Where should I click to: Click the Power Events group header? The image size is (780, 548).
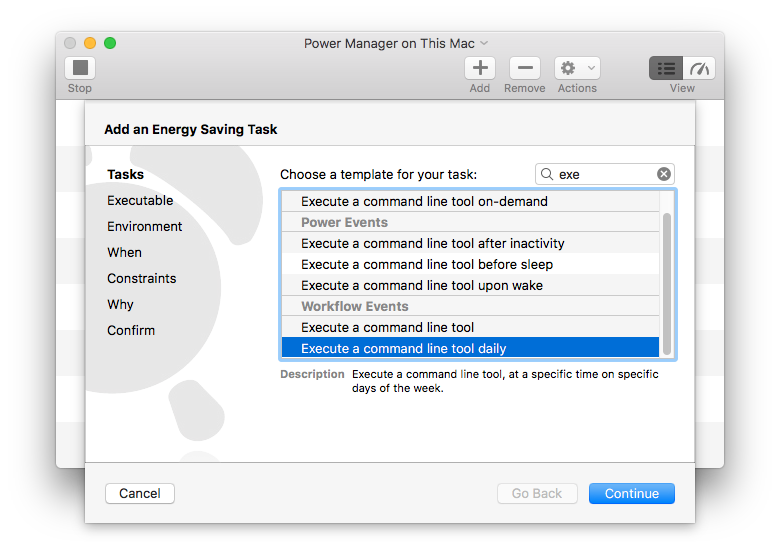[470, 222]
